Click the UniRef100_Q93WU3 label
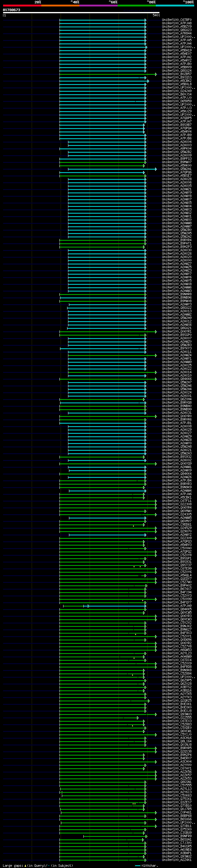197x868 pixels. click(x=177, y=714)
